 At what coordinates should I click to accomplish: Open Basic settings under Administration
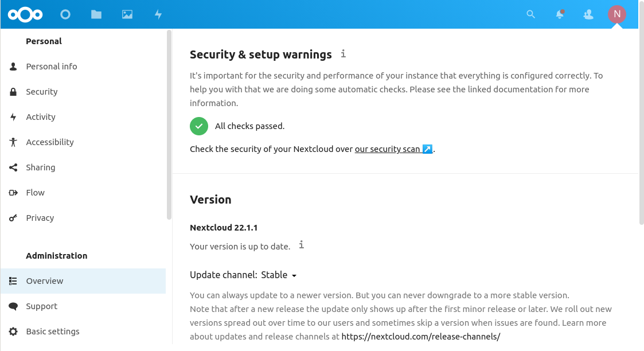[83, 331]
